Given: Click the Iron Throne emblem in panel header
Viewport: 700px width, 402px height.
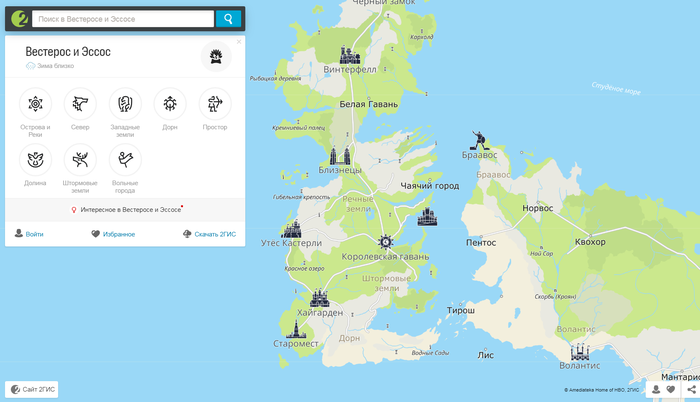Looking at the screenshot, I should (x=215, y=57).
